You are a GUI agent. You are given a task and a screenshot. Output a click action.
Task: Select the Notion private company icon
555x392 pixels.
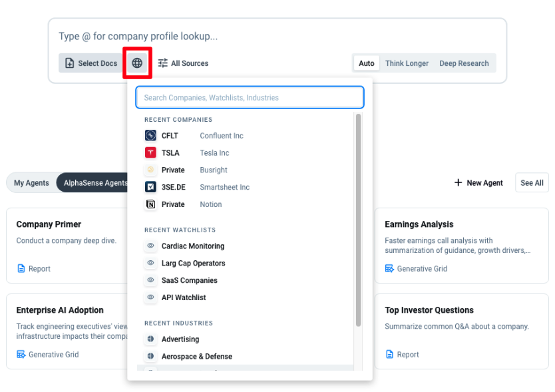click(x=150, y=204)
